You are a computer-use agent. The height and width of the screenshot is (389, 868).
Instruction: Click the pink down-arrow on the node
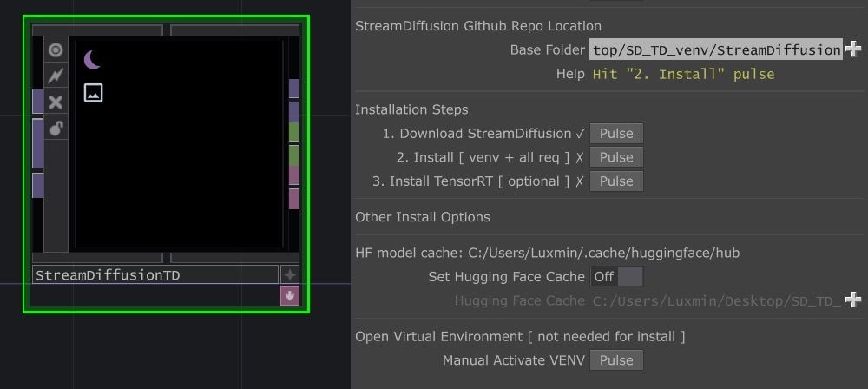[x=290, y=296]
